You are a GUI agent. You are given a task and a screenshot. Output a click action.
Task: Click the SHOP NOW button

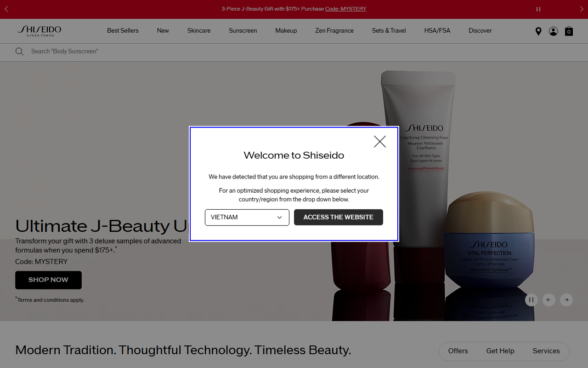48,280
